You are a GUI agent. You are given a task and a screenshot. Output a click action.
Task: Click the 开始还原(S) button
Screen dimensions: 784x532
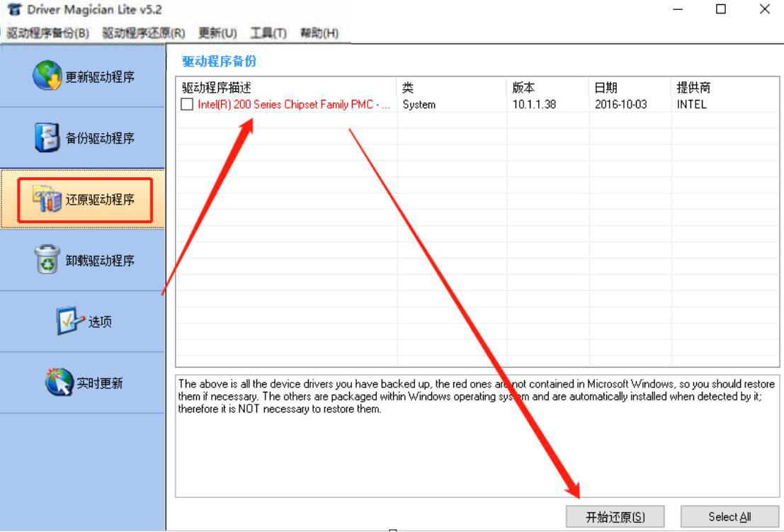click(x=615, y=516)
